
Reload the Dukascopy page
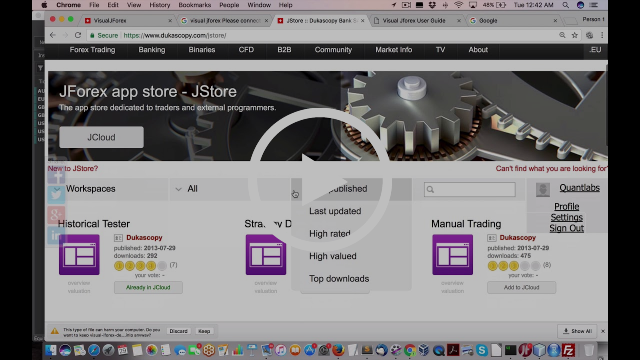pos(78,36)
